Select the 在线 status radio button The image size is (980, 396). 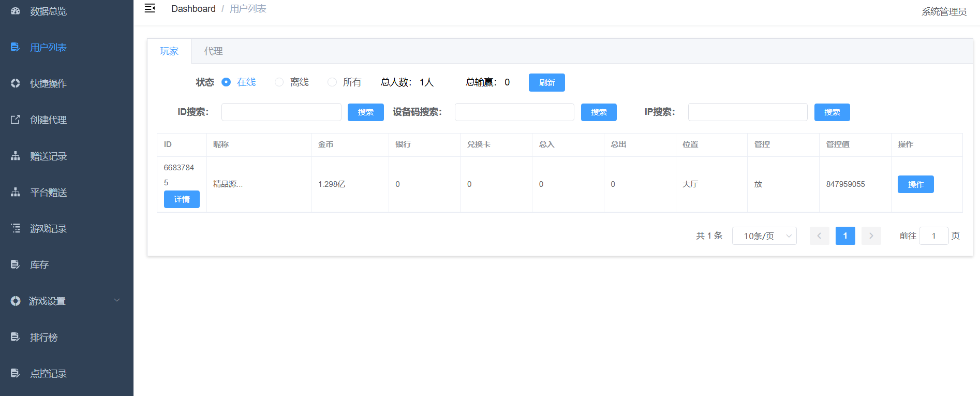[226, 82]
